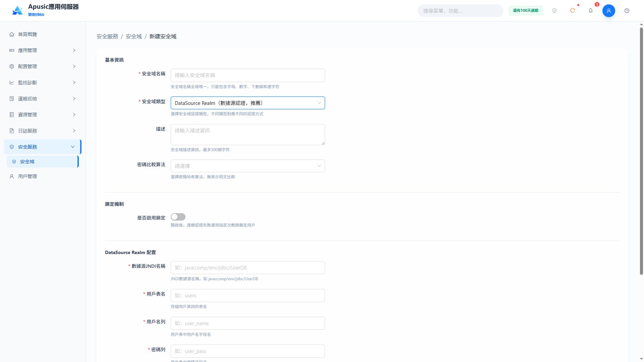Open the shield security icon in header
Screen dimensions: 644x362
point(554,11)
